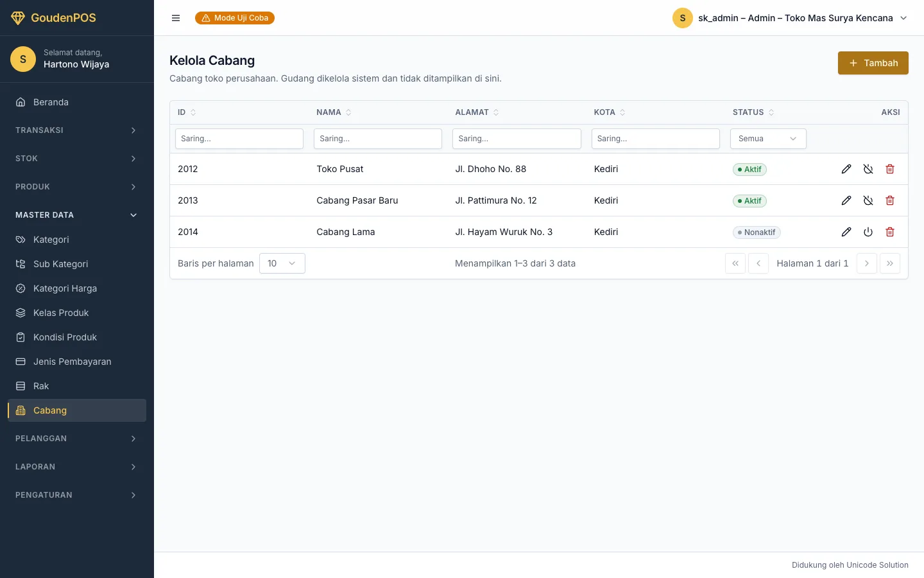924x578 pixels.
Task: Expand the Transaksi sidebar section
Action: coord(77,130)
